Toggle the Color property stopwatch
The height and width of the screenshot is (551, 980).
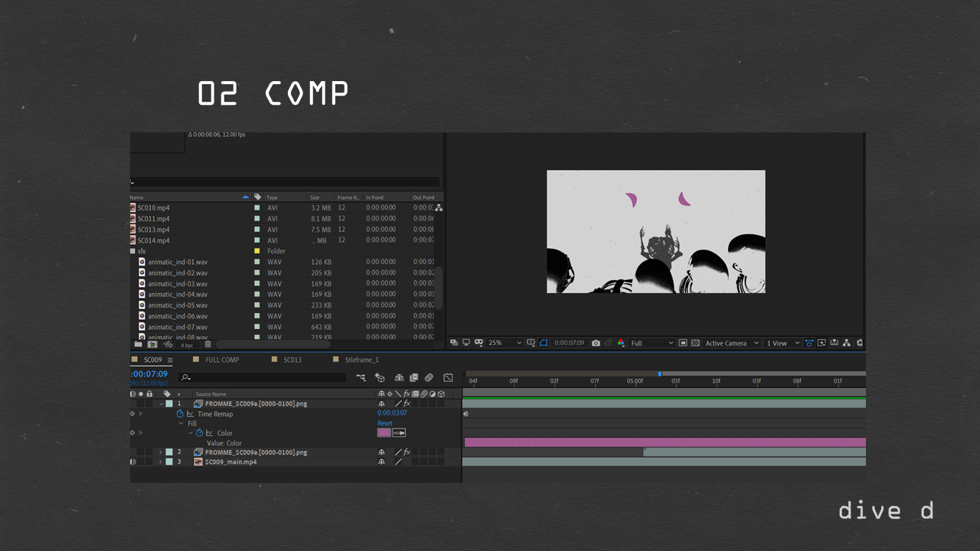(199, 433)
